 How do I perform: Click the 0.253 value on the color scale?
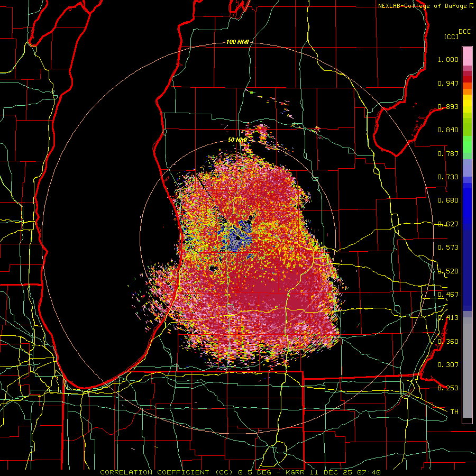point(448,388)
